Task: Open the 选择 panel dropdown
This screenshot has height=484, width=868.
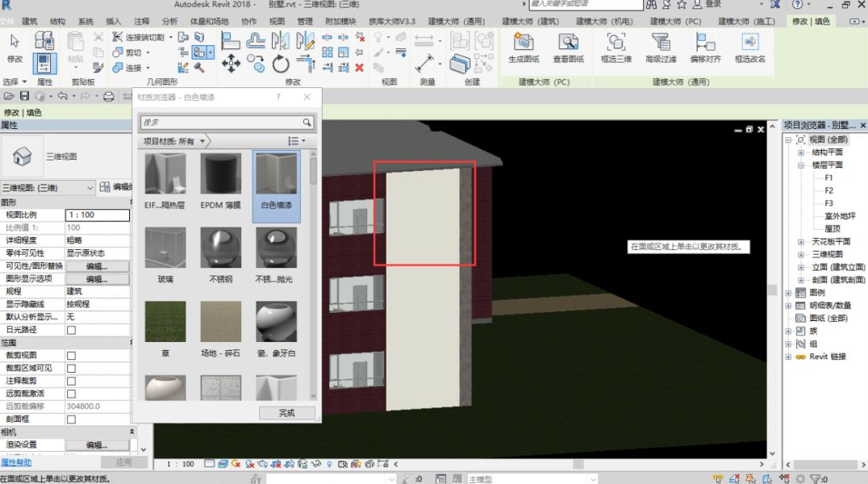Action: pyautogui.click(x=15, y=82)
